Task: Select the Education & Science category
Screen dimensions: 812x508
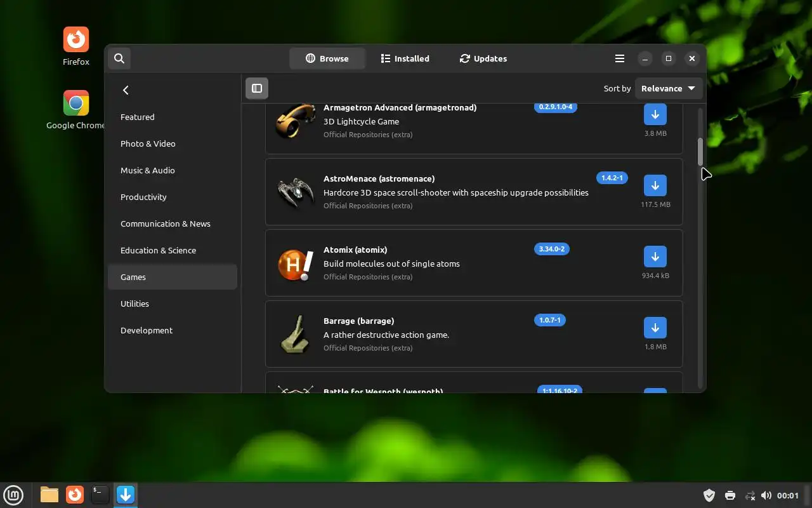Action: [x=173, y=250]
